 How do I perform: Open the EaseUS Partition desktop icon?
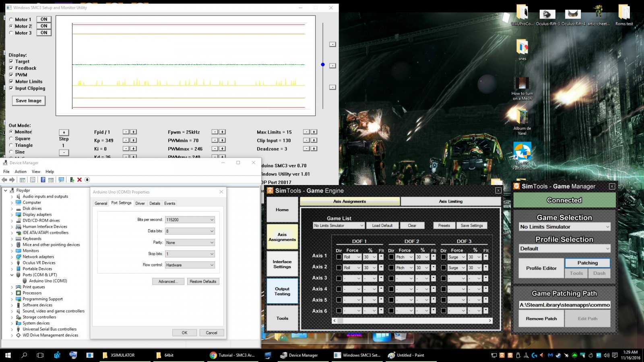pyautogui.click(x=522, y=156)
